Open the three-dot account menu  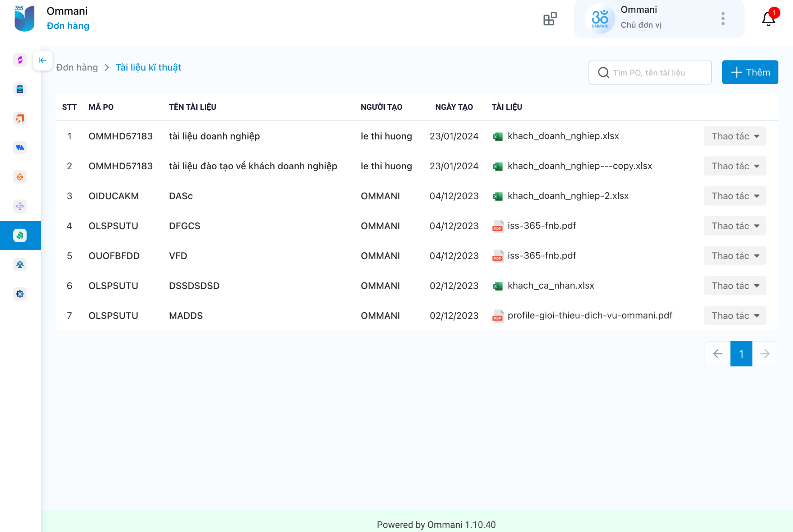[x=723, y=19]
